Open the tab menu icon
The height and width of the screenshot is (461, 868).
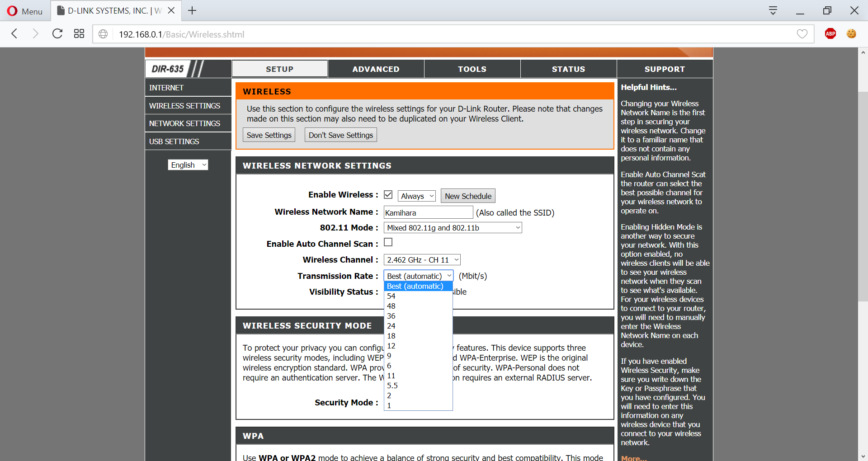point(773,11)
